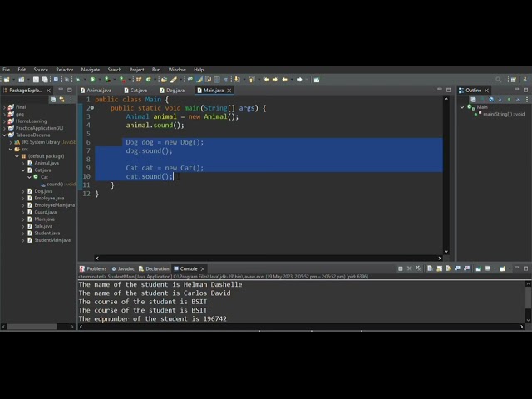Viewport: 532px width, 399px height.
Task: Open the File menu
Action: tap(6, 70)
